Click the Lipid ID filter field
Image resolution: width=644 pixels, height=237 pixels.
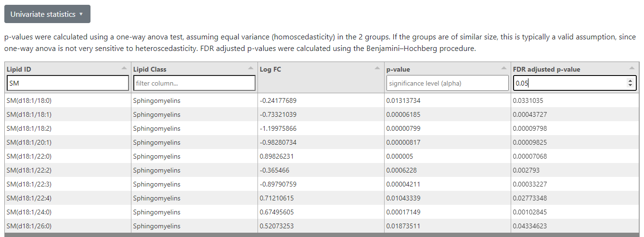coord(67,83)
